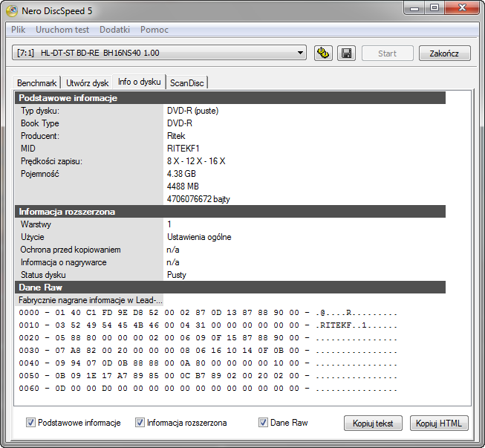Click the Warstwy label

(x=36, y=224)
